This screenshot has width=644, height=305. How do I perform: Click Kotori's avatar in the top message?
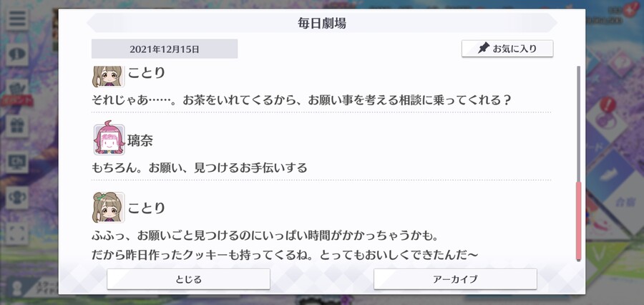pyautogui.click(x=107, y=77)
